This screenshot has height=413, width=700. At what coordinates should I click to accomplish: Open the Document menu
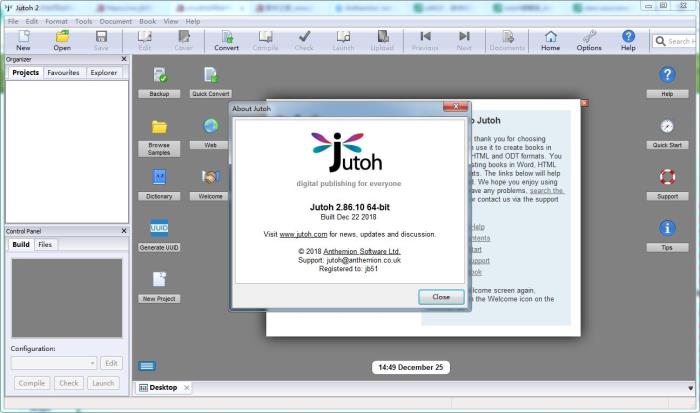pyautogui.click(x=116, y=21)
